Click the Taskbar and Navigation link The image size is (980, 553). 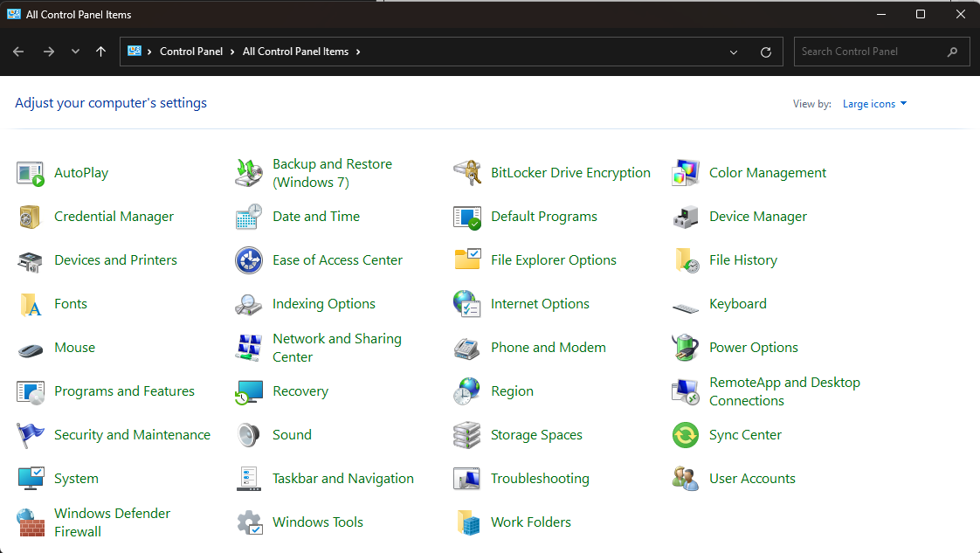(343, 479)
